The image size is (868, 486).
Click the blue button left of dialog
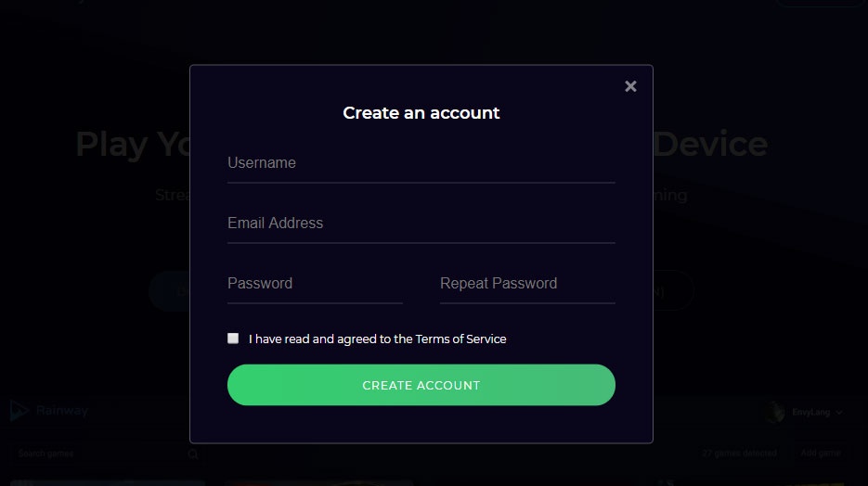pyautogui.click(x=170, y=291)
